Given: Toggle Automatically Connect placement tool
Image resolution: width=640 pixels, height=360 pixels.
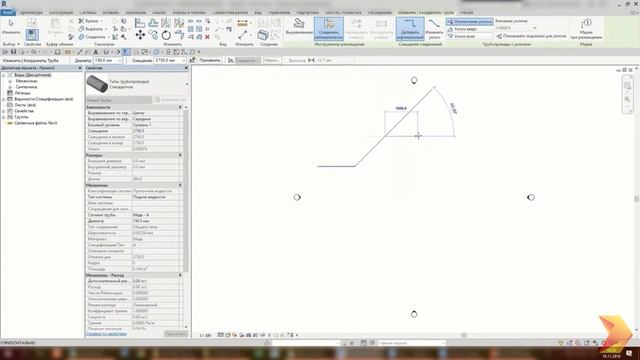Looking at the screenshot, I should coord(329,28).
